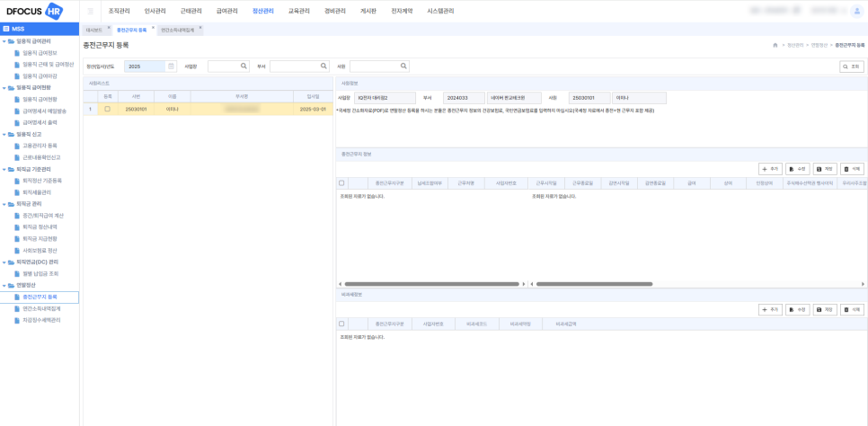Click the magnifier icon in 부서 field

pyautogui.click(x=323, y=66)
